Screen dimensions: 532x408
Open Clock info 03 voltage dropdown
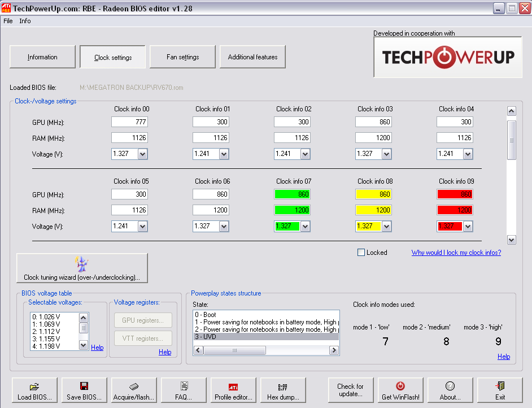click(386, 154)
